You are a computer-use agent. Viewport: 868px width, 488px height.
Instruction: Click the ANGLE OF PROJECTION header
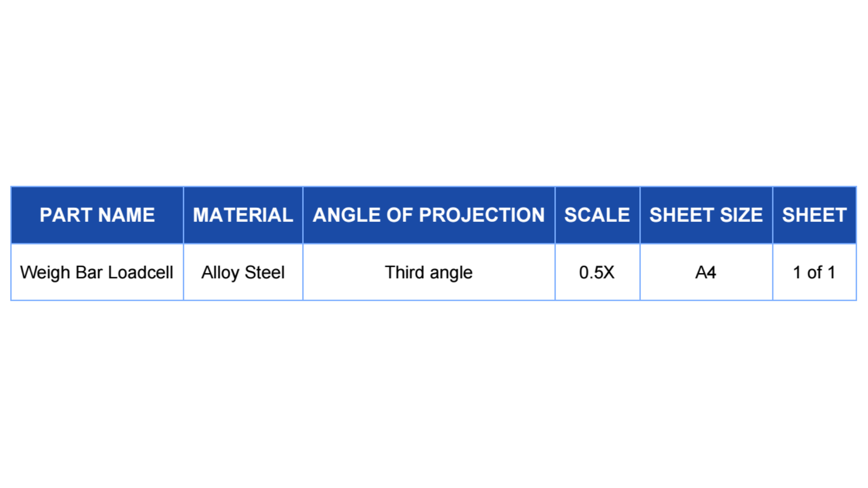coord(429,215)
